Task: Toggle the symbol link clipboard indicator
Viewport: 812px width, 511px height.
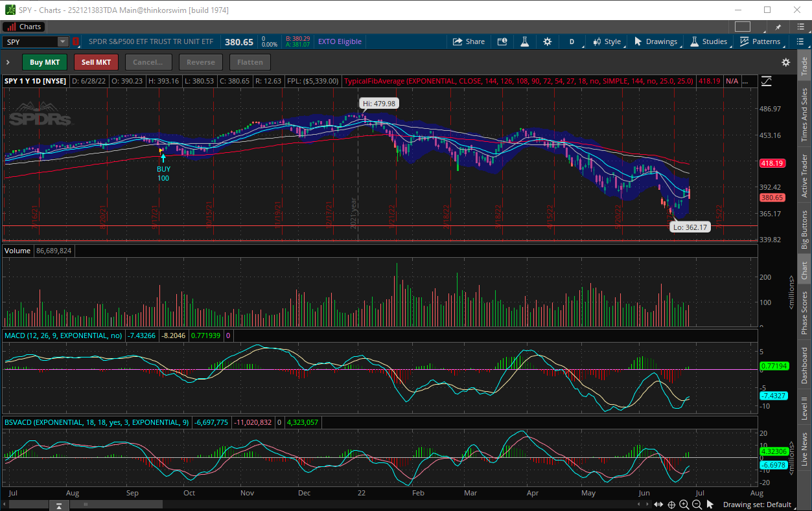Action: tap(76, 41)
